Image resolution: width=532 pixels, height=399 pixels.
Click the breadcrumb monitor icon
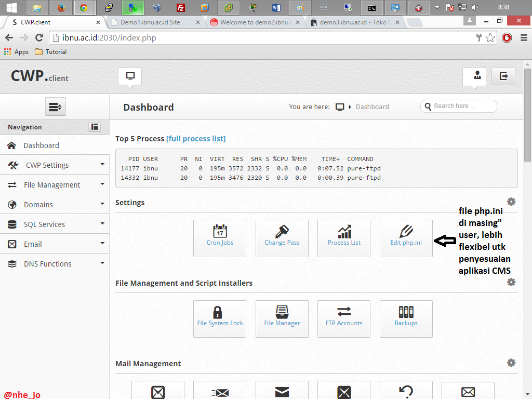[340, 107]
